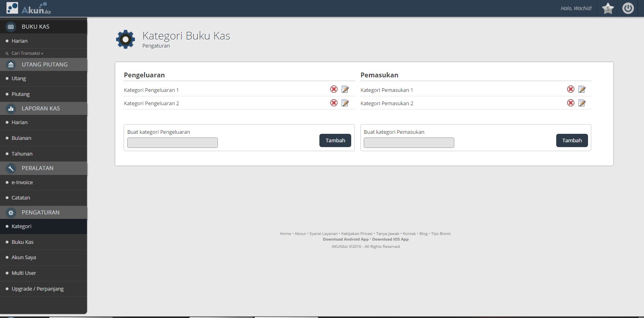Click the Utang Piutang bank icon

pos(11,64)
